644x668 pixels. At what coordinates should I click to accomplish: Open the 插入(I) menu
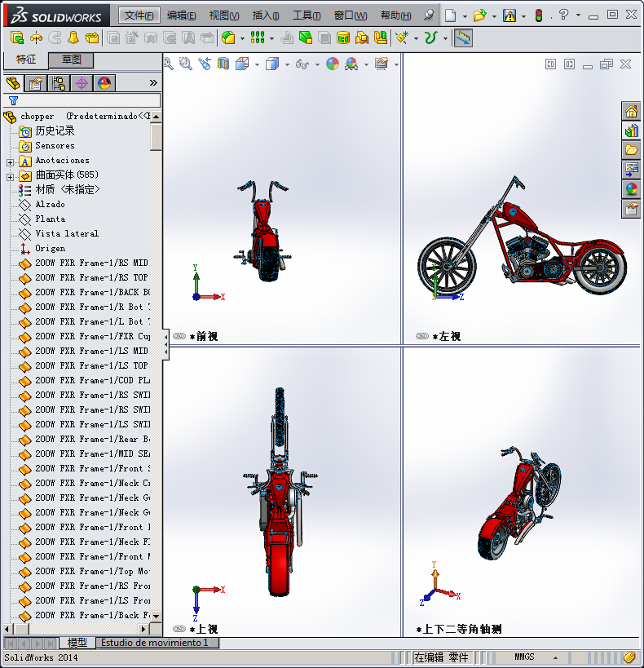click(266, 15)
